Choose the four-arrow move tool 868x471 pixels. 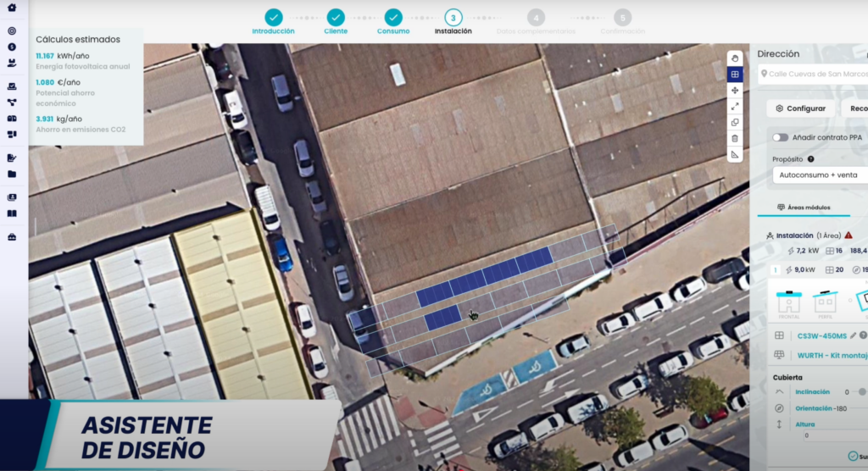pyautogui.click(x=735, y=90)
